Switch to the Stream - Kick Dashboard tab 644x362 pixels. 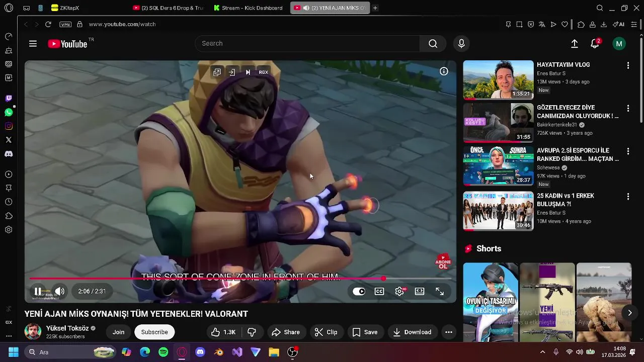click(x=249, y=8)
